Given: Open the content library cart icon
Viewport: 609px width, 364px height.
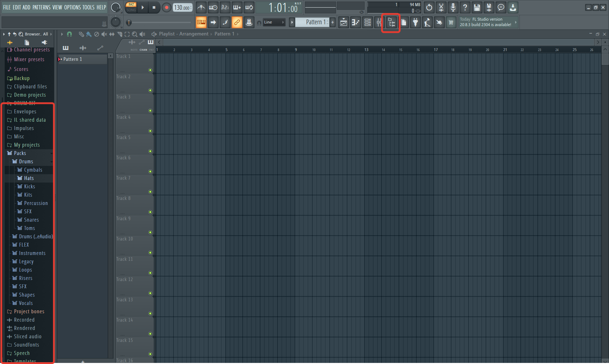Looking at the screenshot, I should click(x=451, y=22).
